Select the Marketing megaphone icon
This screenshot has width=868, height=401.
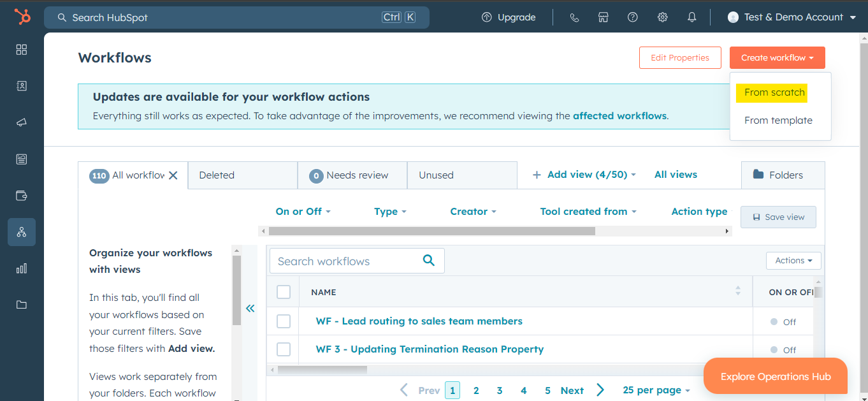point(21,122)
